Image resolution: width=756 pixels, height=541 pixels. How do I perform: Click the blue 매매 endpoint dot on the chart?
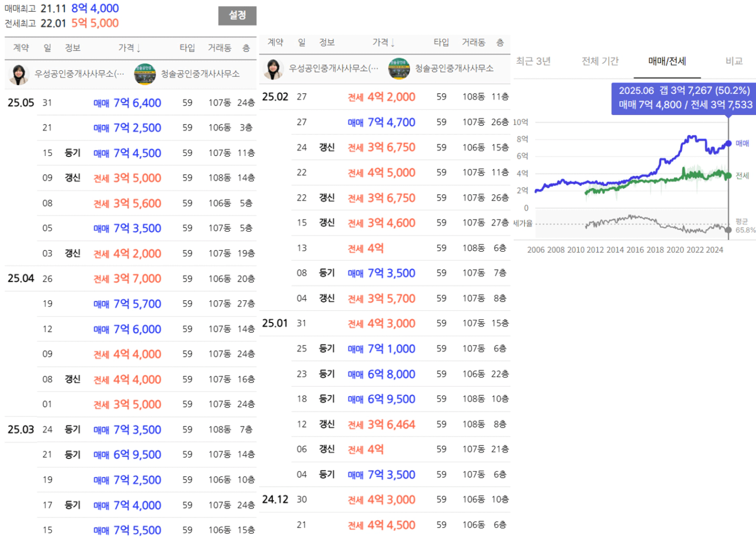coord(728,143)
